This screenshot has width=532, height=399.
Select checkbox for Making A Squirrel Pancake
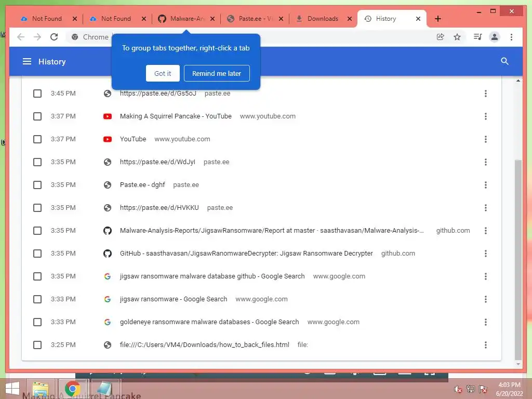(x=37, y=116)
